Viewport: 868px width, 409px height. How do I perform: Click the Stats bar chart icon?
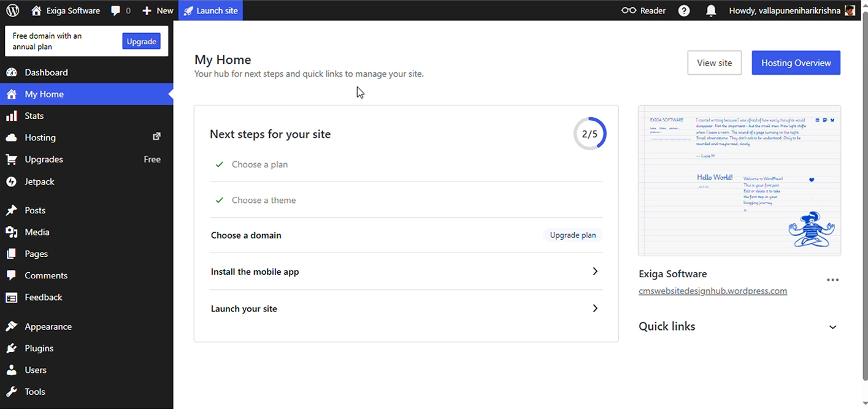11,116
